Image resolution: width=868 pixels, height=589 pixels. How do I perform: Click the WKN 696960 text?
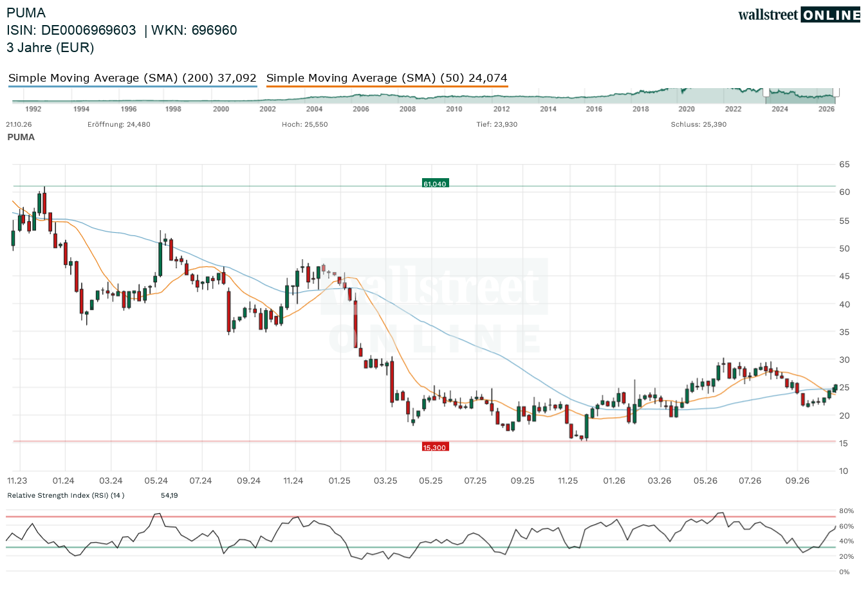pos(194,30)
